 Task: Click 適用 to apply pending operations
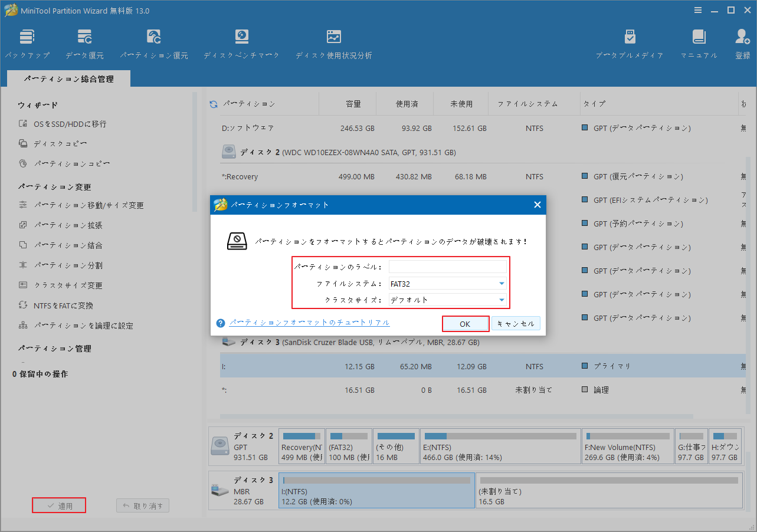tap(58, 505)
